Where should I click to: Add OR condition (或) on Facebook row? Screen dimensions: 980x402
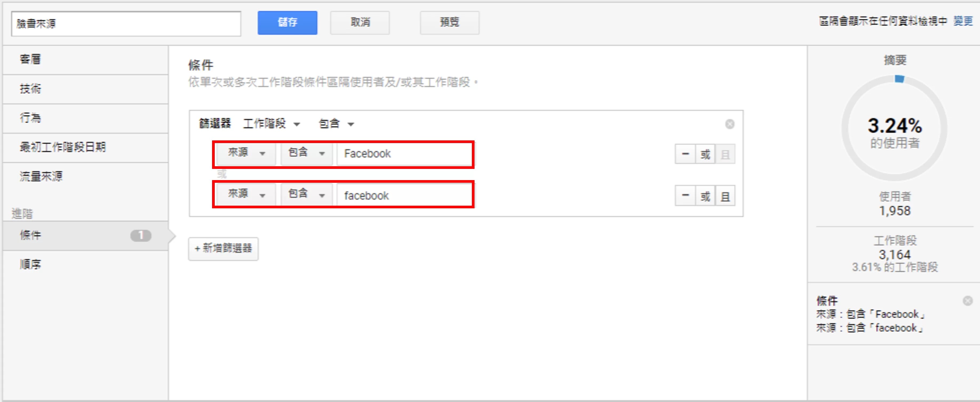tap(705, 154)
